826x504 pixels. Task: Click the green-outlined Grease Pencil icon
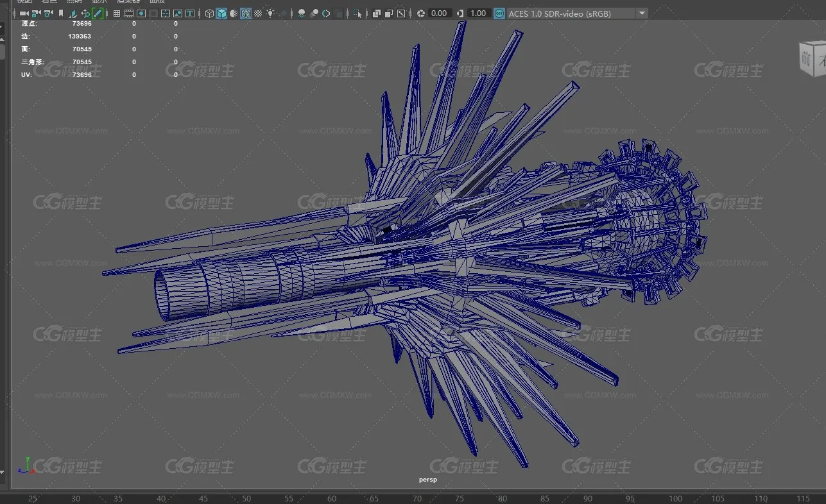[x=98, y=13]
